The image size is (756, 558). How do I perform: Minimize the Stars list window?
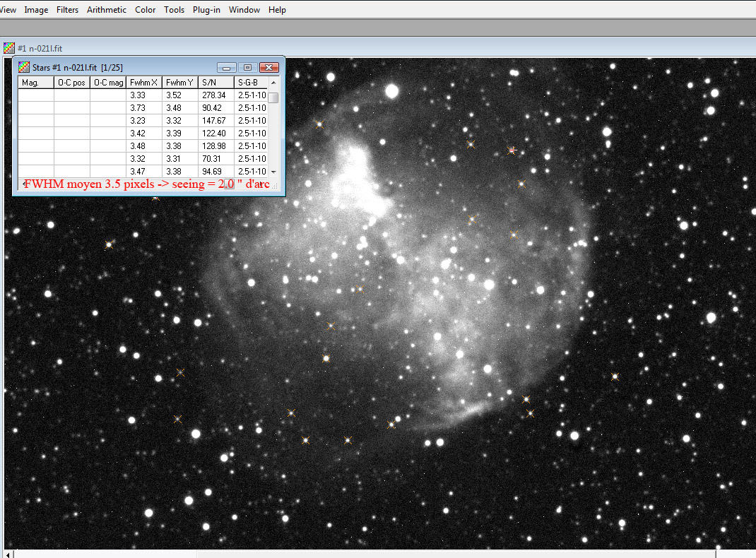pos(227,68)
